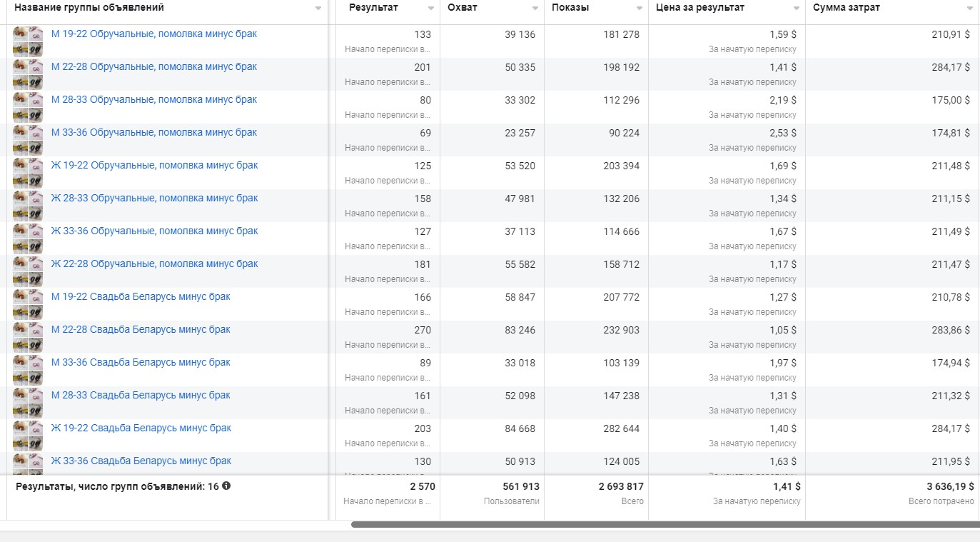Open the Цена за результат column dropdown arrow
This screenshot has height=542, width=980.
(x=797, y=9)
